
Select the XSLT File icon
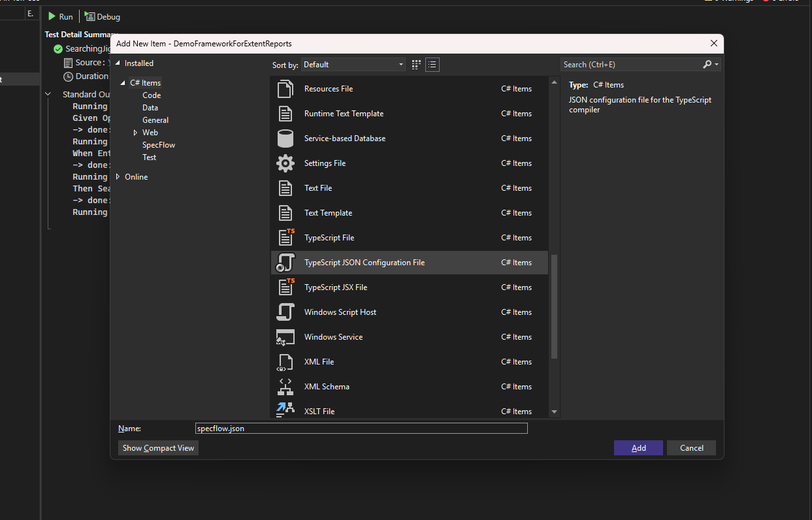point(285,410)
